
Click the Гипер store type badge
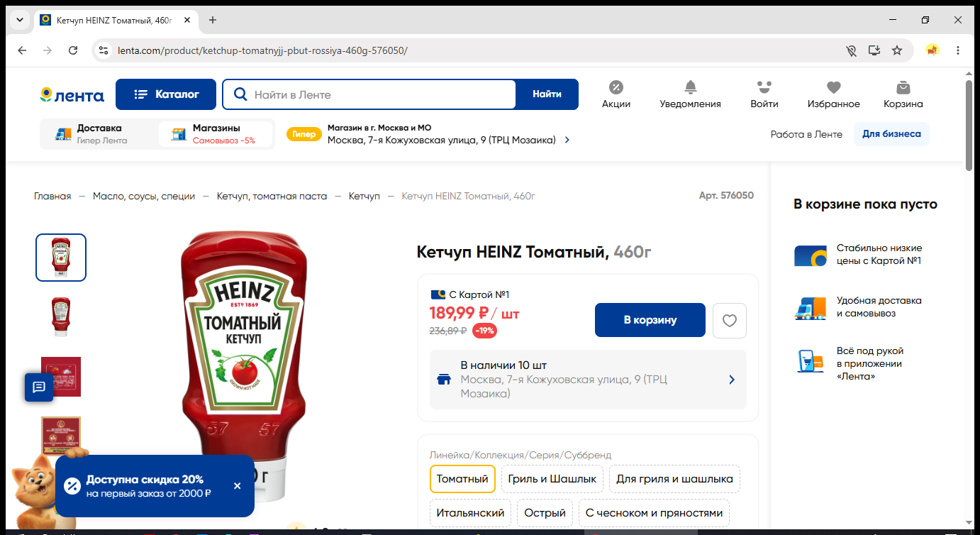(x=304, y=134)
